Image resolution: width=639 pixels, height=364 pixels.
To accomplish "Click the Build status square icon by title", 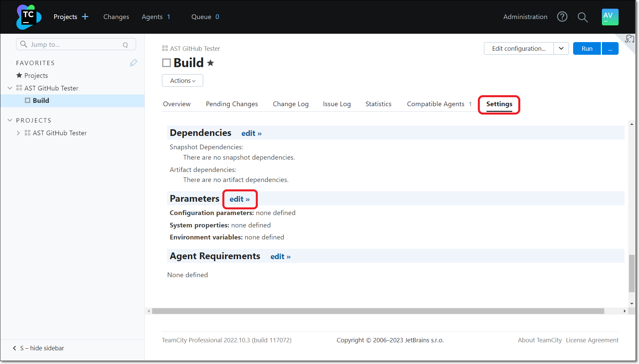I will 167,63.
